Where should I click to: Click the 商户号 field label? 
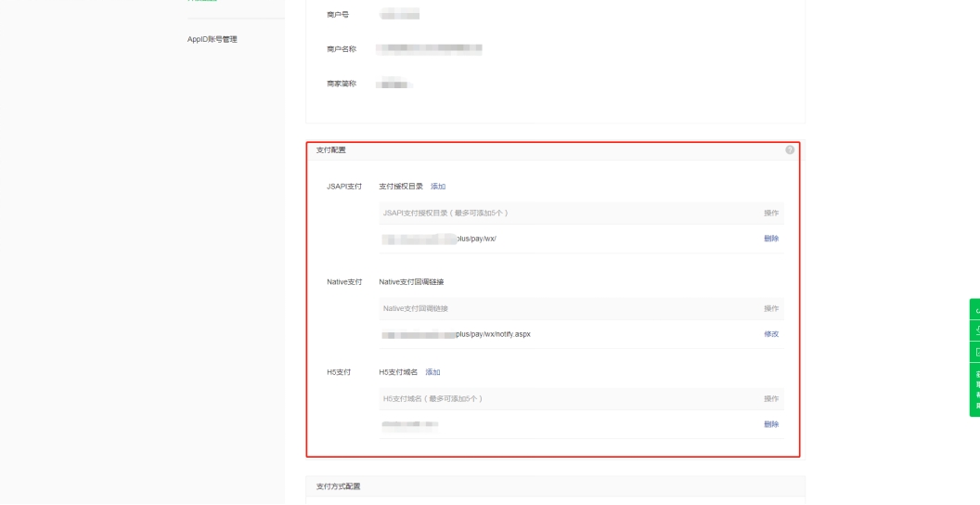coord(338,14)
